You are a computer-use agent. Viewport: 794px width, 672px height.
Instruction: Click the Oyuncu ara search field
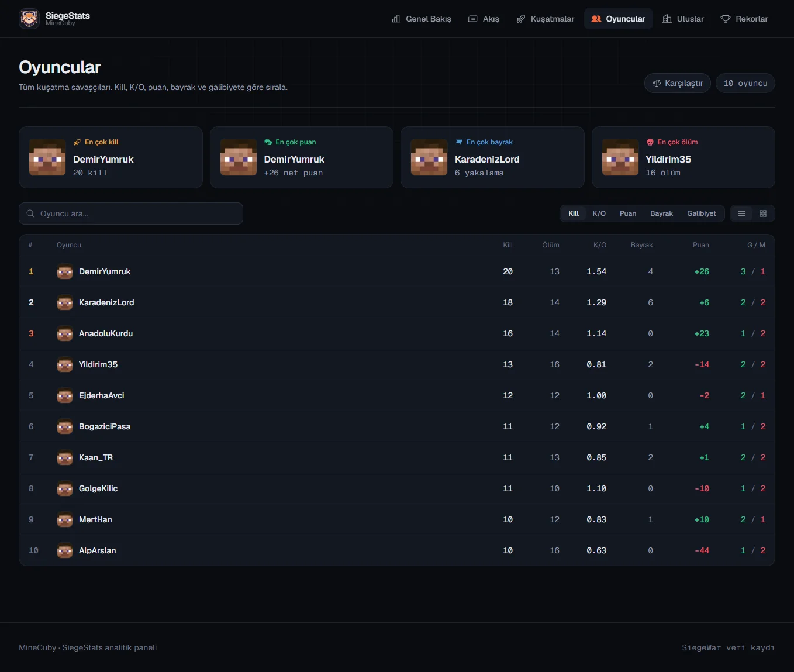point(131,213)
